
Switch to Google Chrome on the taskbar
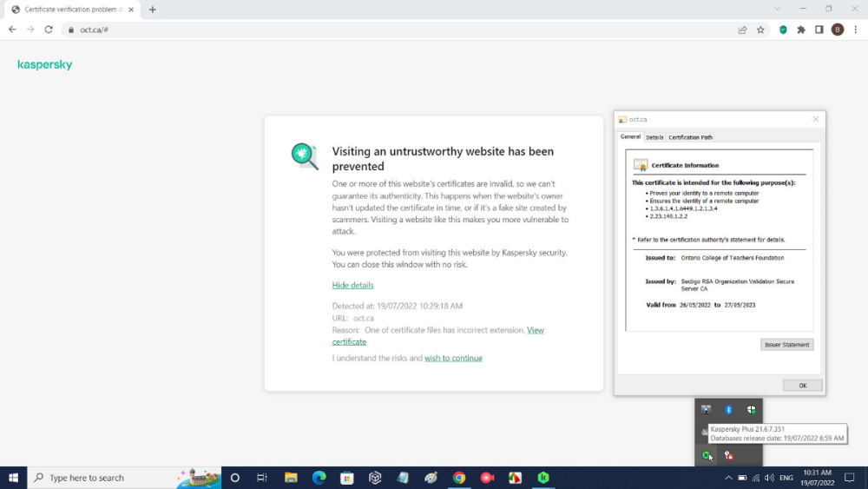[x=459, y=478]
